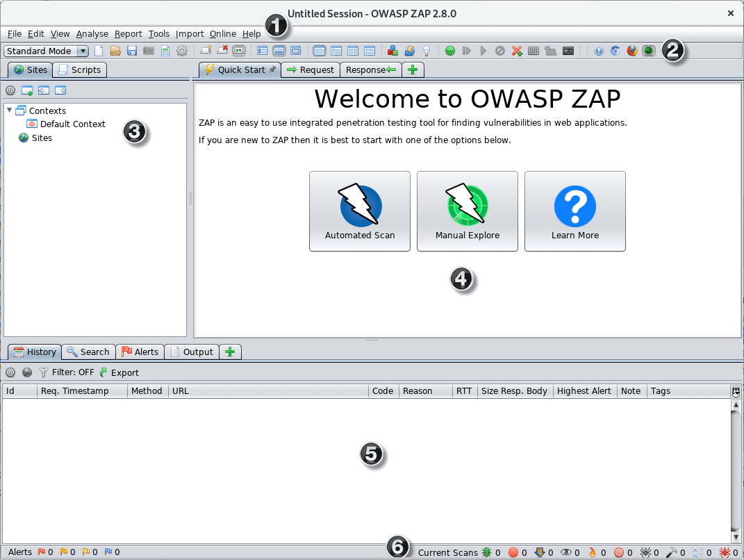Open the column selector in History table
This screenshot has width=744, height=560.
pyautogui.click(x=736, y=390)
